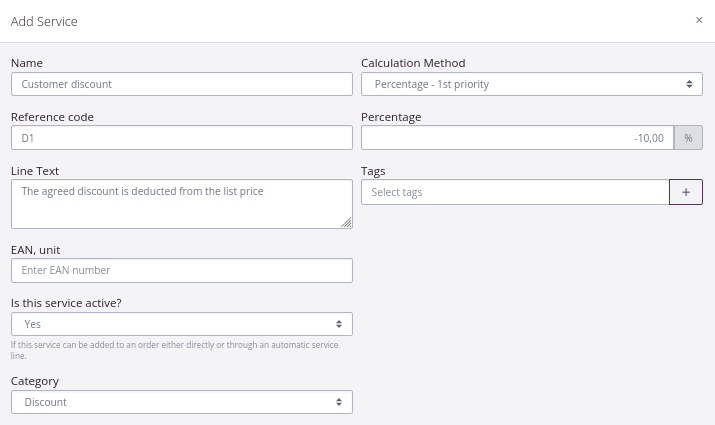This screenshot has height=425, width=715.
Task: Grab the Line Text resize handle
Action: (346, 222)
